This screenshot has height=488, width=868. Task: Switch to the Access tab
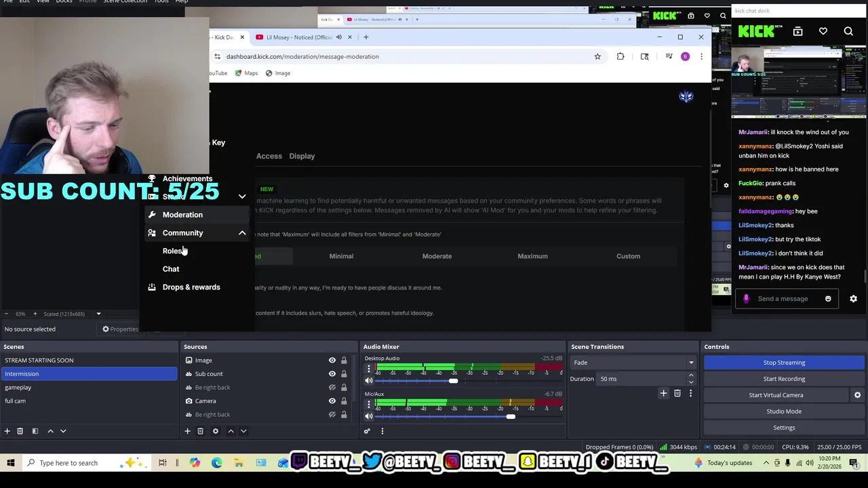[x=269, y=156]
